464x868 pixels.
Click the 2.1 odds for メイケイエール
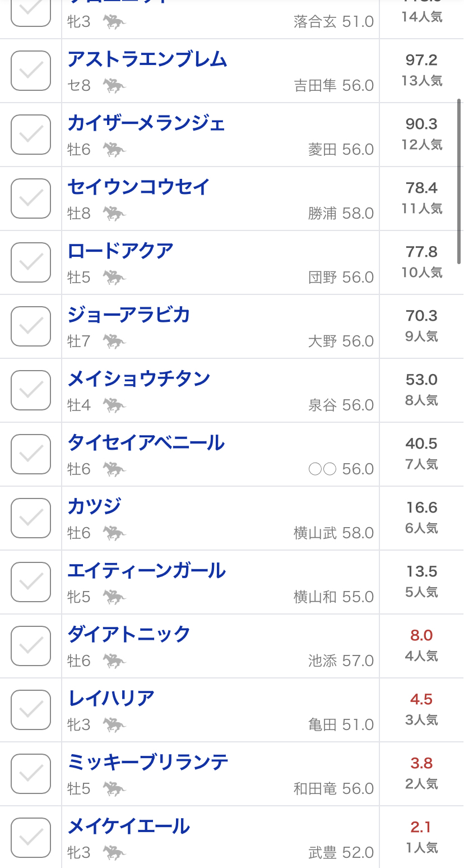[421, 827]
